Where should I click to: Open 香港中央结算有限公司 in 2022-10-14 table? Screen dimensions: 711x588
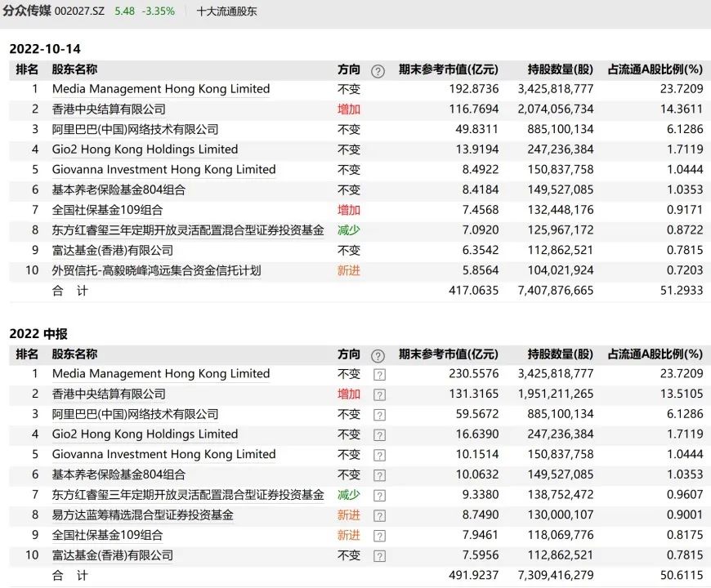point(109,109)
